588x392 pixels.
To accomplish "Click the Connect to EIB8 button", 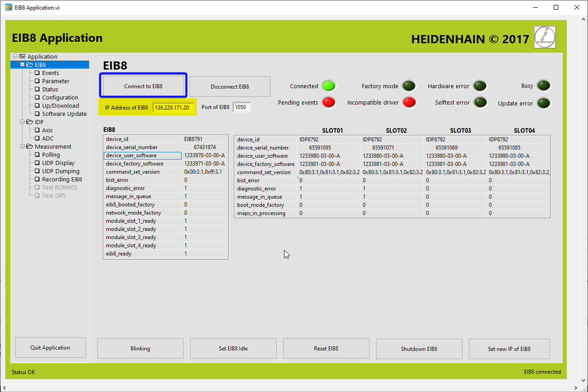I will [x=143, y=86].
